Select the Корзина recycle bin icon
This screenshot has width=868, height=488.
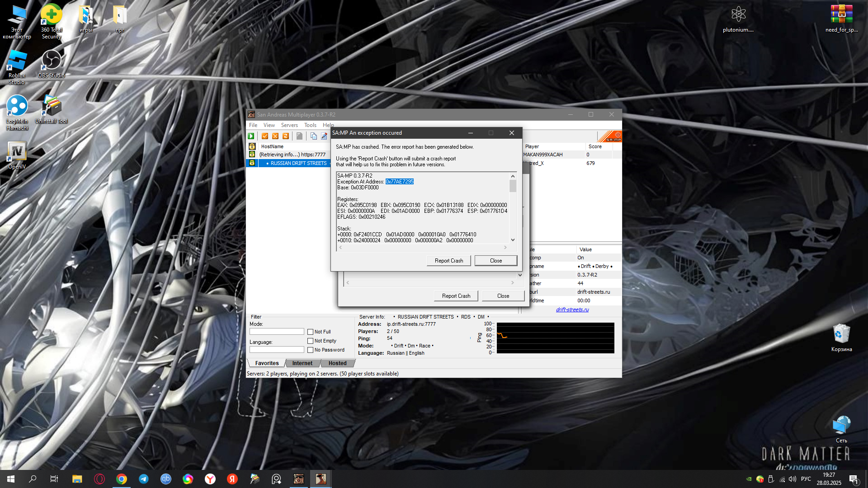841,338
